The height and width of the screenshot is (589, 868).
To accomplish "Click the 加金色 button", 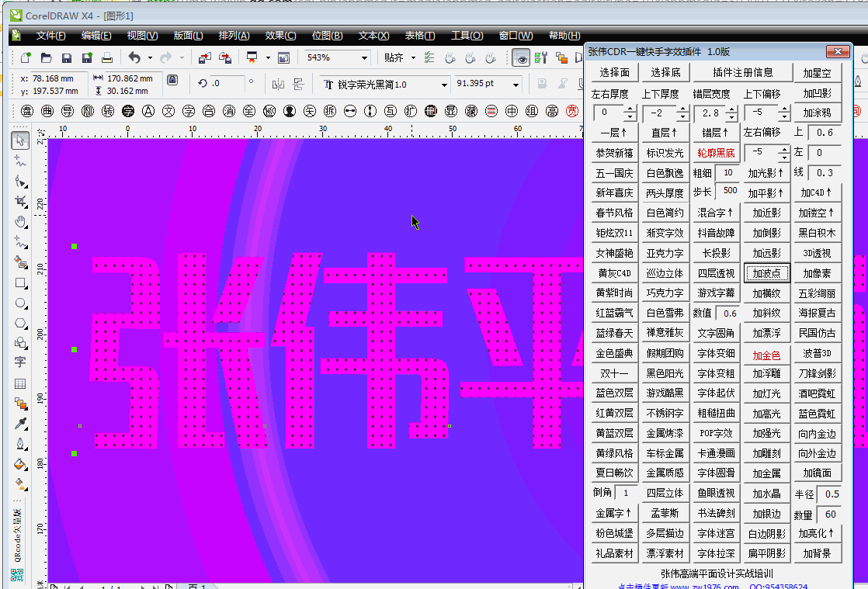I will 767,355.
